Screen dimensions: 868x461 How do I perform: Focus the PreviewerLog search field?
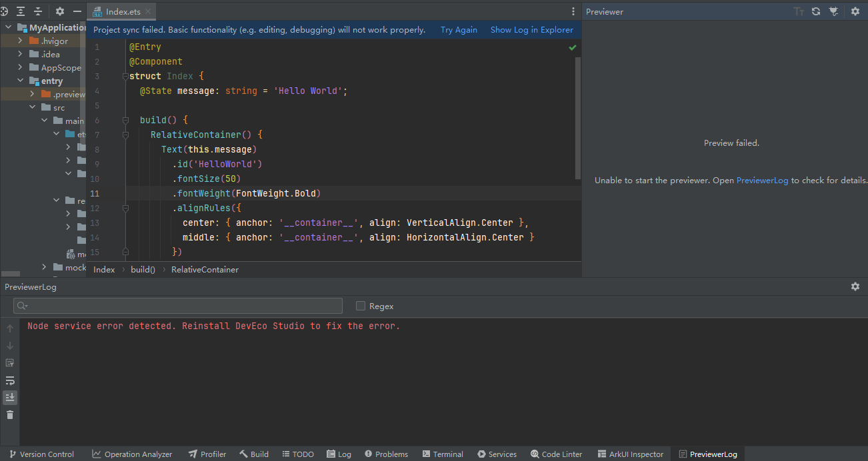[x=180, y=306]
